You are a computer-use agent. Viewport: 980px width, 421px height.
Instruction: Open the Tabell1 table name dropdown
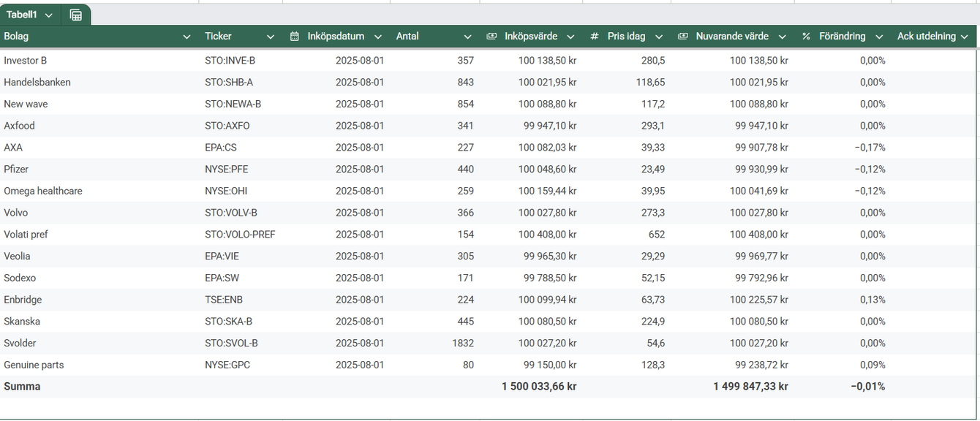point(49,15)
